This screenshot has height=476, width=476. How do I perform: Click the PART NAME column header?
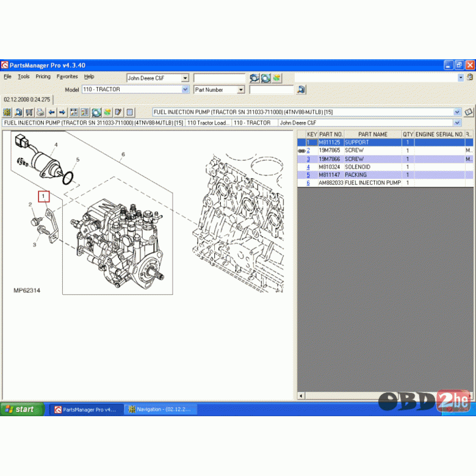(x=373, y=134)
